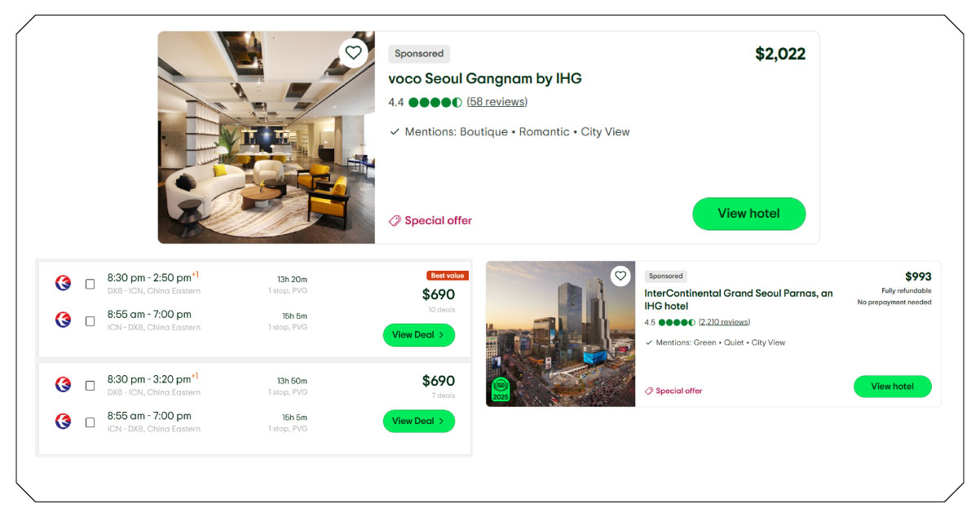
Task: Open the voco Seoul Gangnam lobby photo
Action: (267, 137)
